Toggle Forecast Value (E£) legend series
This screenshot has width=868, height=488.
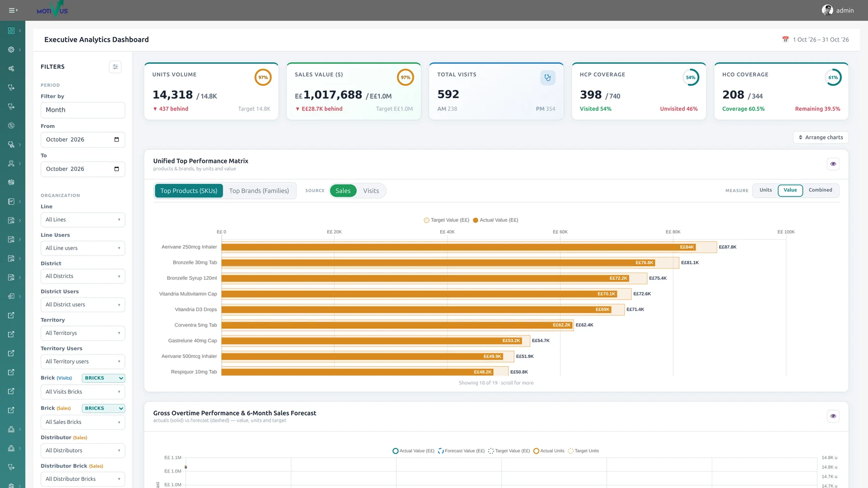461,451
